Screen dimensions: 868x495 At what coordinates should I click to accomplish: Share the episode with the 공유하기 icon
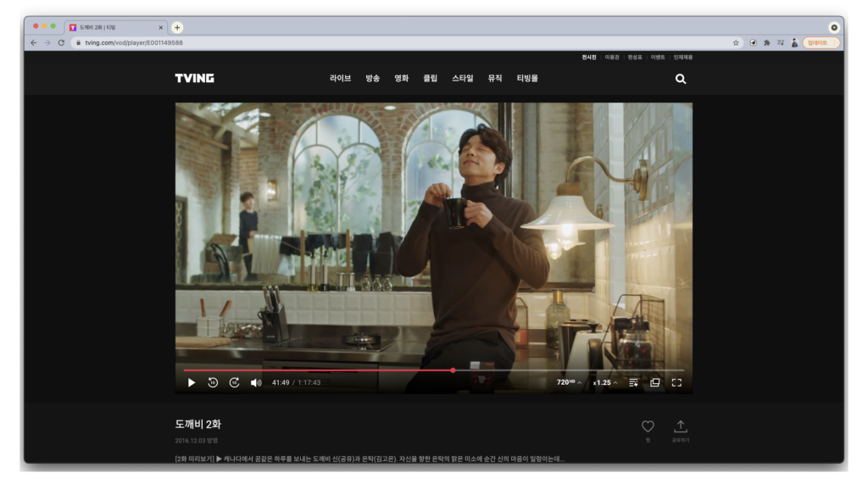(x=681, y=426)
